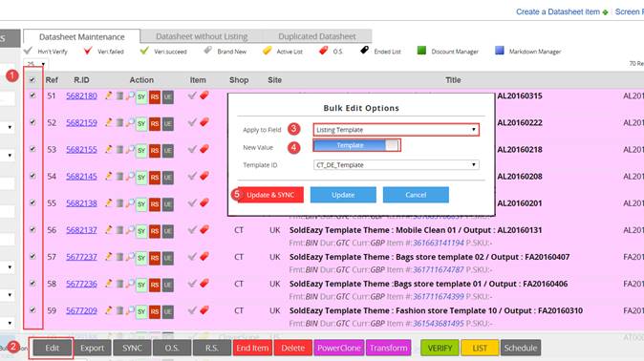Open the Template ID dropdown
The width and height of the screenshot is (644, 361).
[x=396, y=164]
